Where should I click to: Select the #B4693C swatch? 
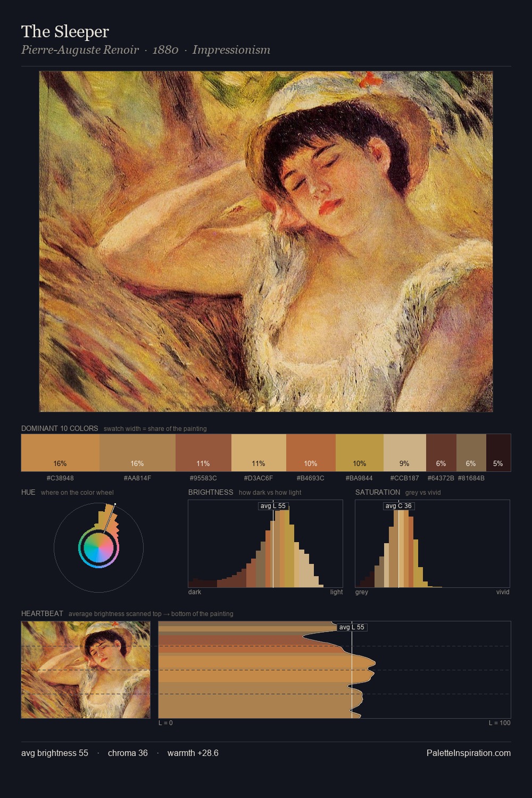point(311,453)
